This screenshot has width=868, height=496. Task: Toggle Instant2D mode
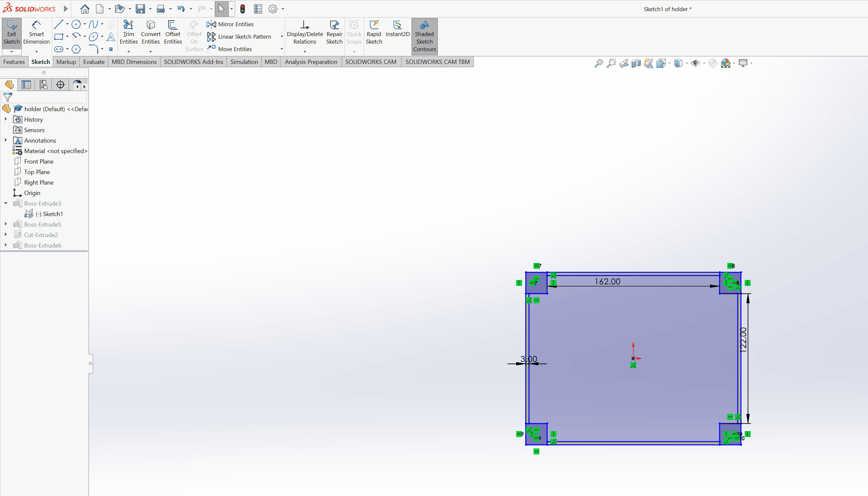(x=397, y=29)
